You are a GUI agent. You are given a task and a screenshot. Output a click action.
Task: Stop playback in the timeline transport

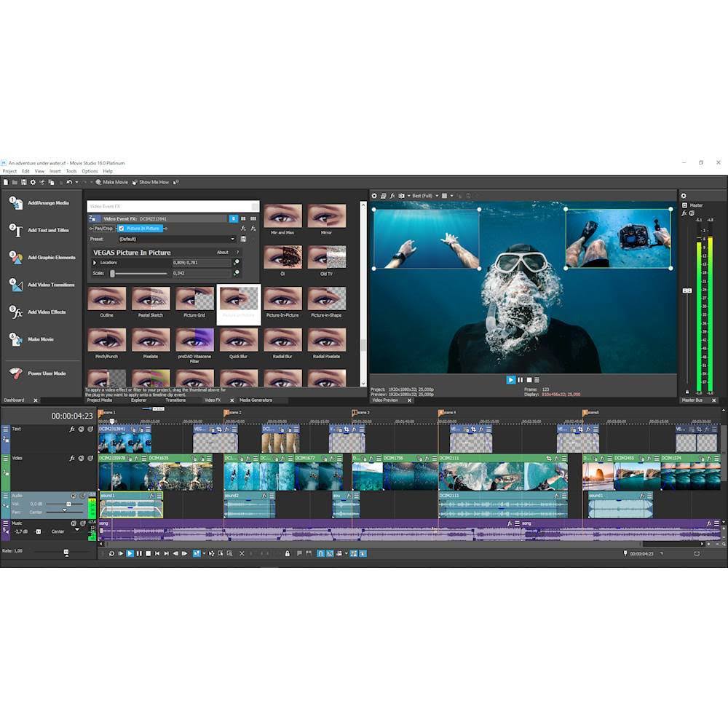(148, 553)
